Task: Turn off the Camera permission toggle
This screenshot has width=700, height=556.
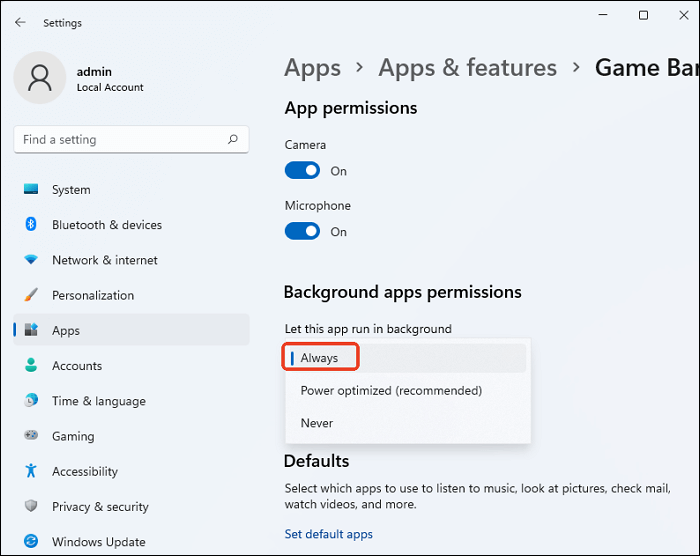Action: [x=302, y=171]
